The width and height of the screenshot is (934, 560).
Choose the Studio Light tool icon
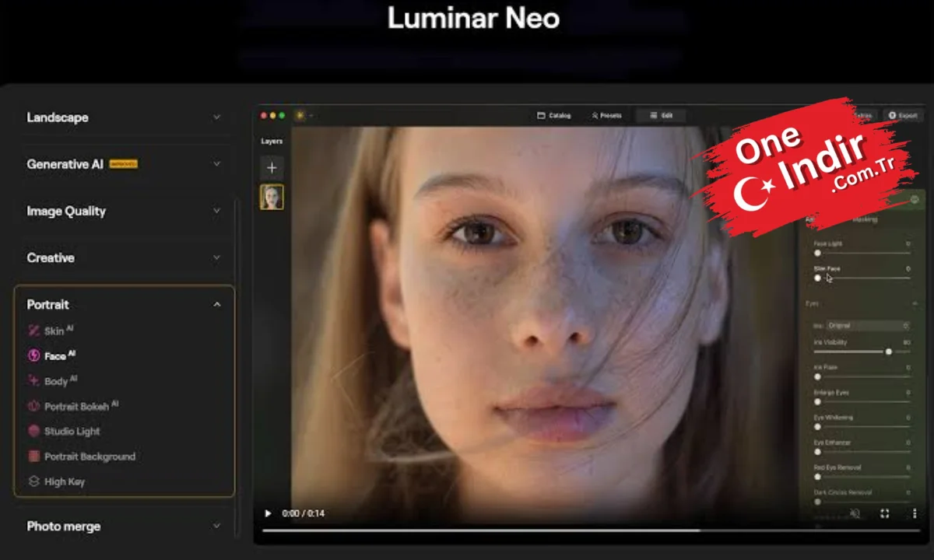(33, 431)
